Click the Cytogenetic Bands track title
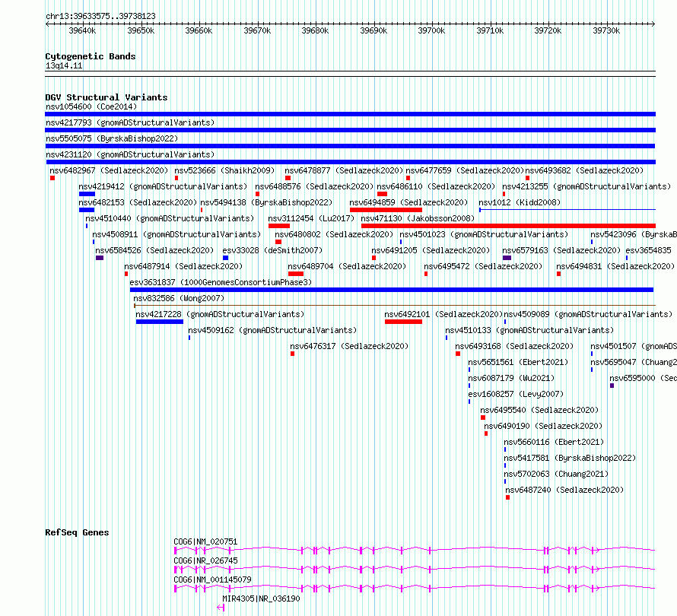Image resolution: width=677 pixels, height=616 pixels. pos(91,56)
